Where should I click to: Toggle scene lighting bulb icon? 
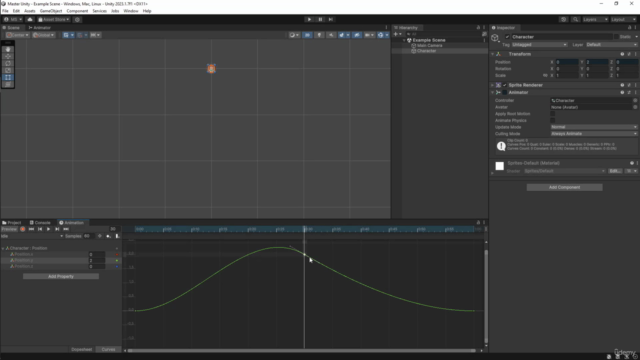coord(319,35)
